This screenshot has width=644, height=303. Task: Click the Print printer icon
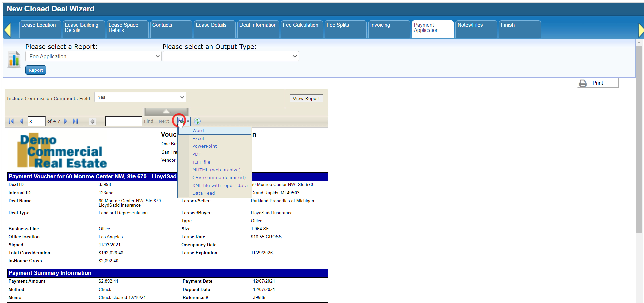pos(583,83)
